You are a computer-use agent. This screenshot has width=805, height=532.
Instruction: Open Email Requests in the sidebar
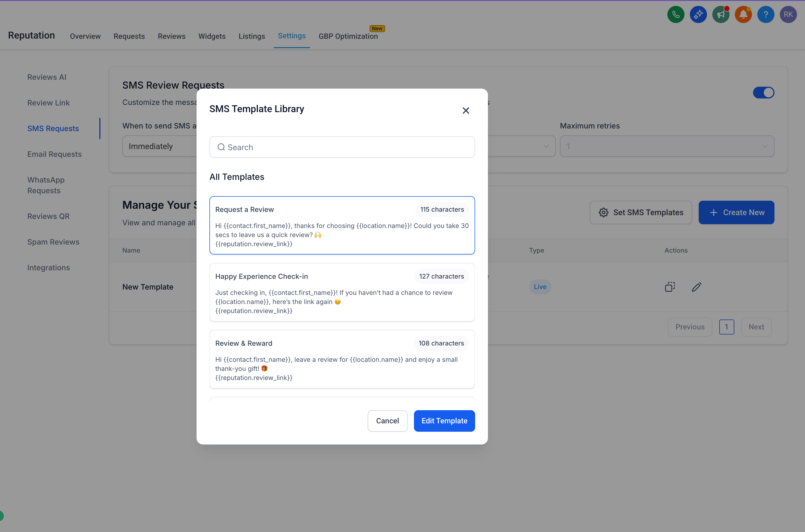tap(54, 154)
